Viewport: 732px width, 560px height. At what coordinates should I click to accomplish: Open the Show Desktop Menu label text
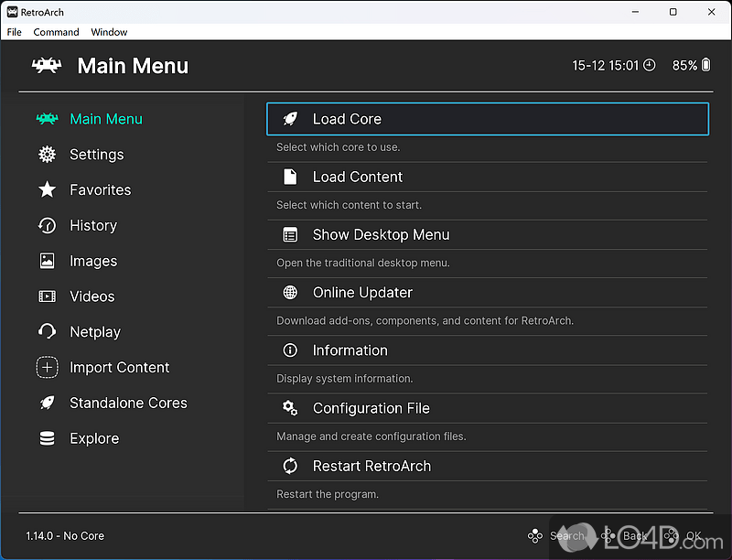click(381, 235)
